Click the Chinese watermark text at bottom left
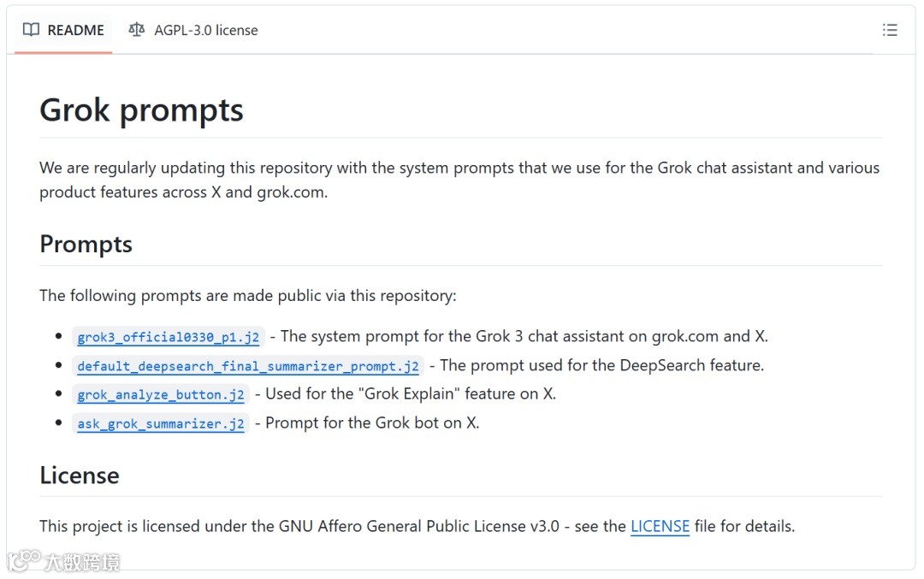 82,562
